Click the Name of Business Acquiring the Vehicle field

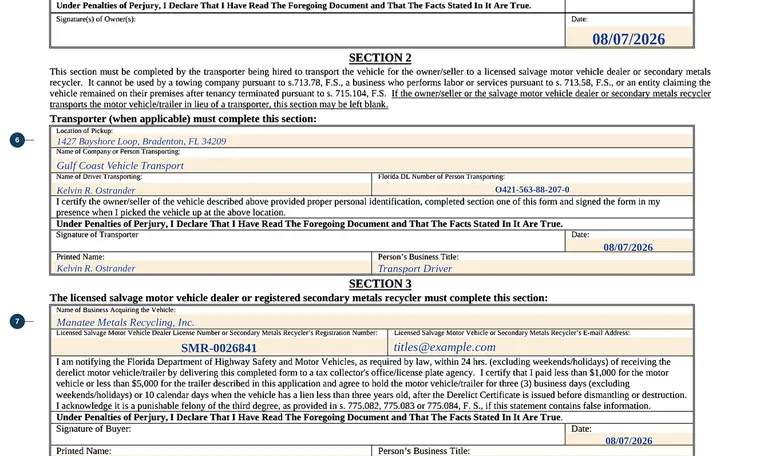pos(372,321)
